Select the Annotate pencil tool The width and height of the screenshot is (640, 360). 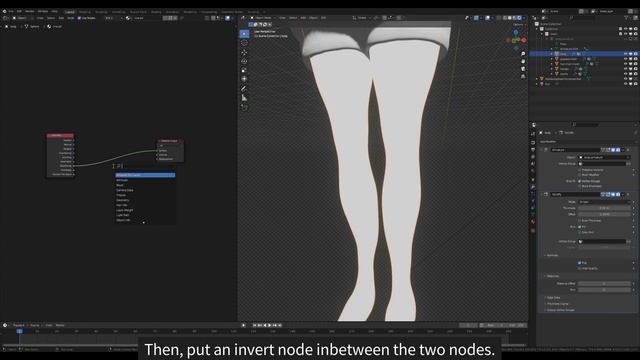pyautogui.click(x=244, y=88)
